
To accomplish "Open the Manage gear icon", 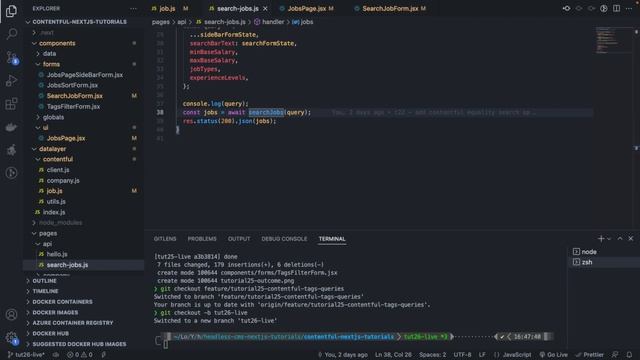I will tap(11, 338).
